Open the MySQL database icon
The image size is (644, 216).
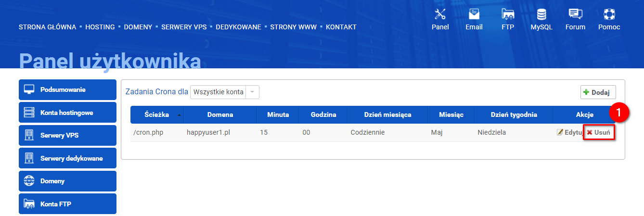pos(541,14)
